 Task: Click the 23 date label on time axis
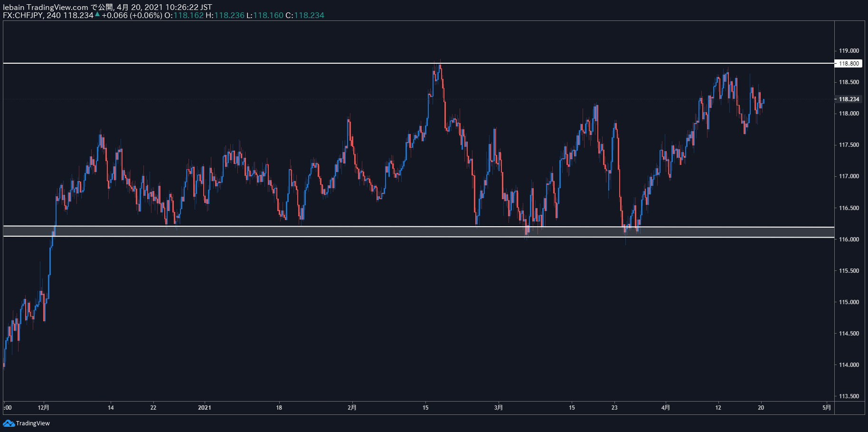[614, 407]
